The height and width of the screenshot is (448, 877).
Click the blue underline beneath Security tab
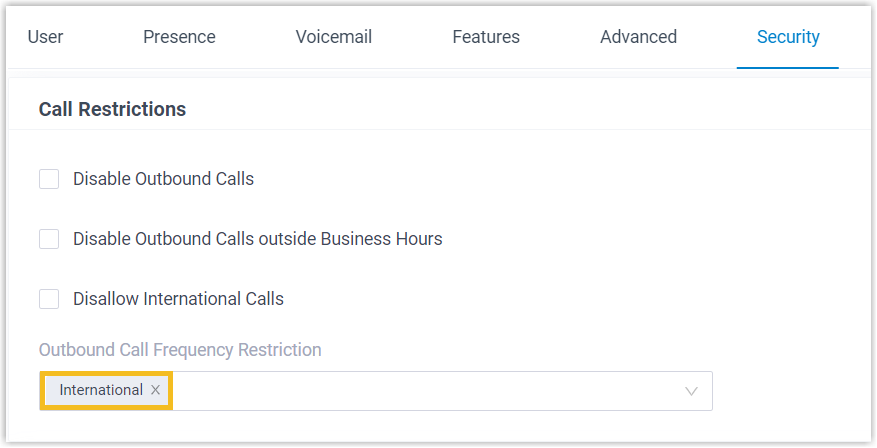(x=788, y=67)
